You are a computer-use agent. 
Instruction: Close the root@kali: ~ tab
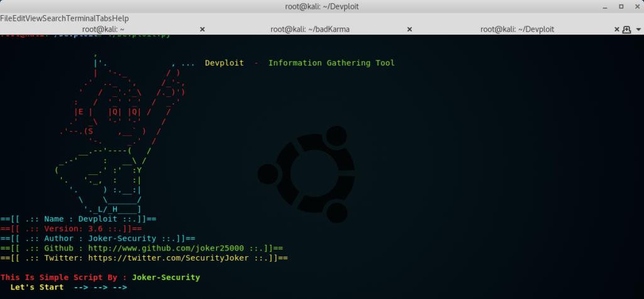point(202,29)
